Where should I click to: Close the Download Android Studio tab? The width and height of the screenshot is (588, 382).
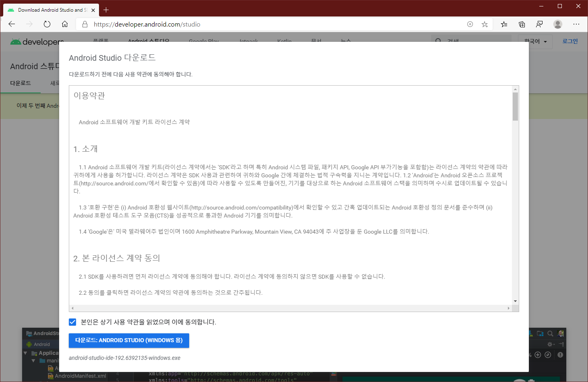(93, 10)
